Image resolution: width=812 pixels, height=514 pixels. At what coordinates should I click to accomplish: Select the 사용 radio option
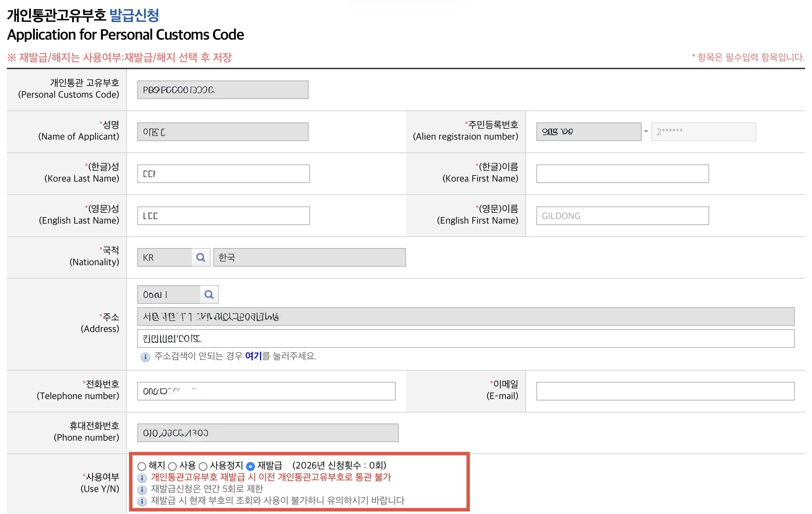pyautogui.click(x=172, y=466)
